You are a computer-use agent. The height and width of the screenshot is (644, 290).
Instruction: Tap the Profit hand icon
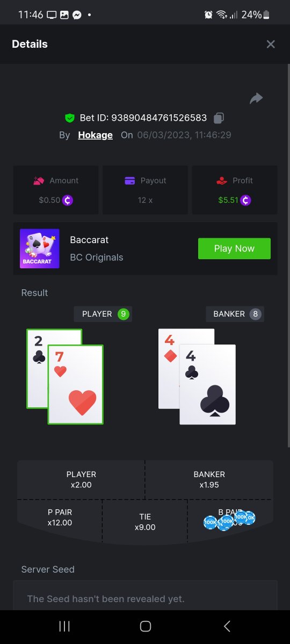click(x=222, y=181)
